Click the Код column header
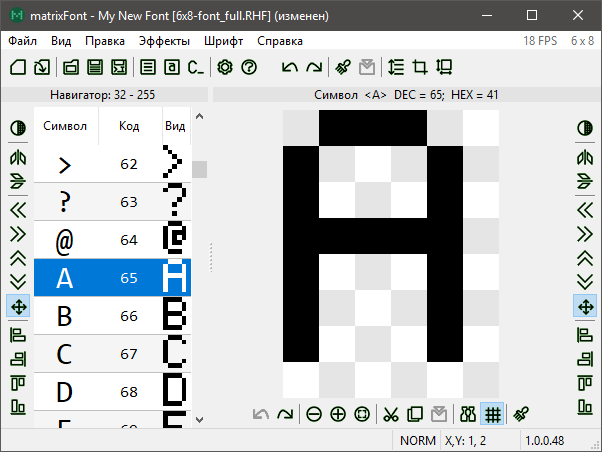The width and height of the screenshot is (602, 452). [129, 126]
